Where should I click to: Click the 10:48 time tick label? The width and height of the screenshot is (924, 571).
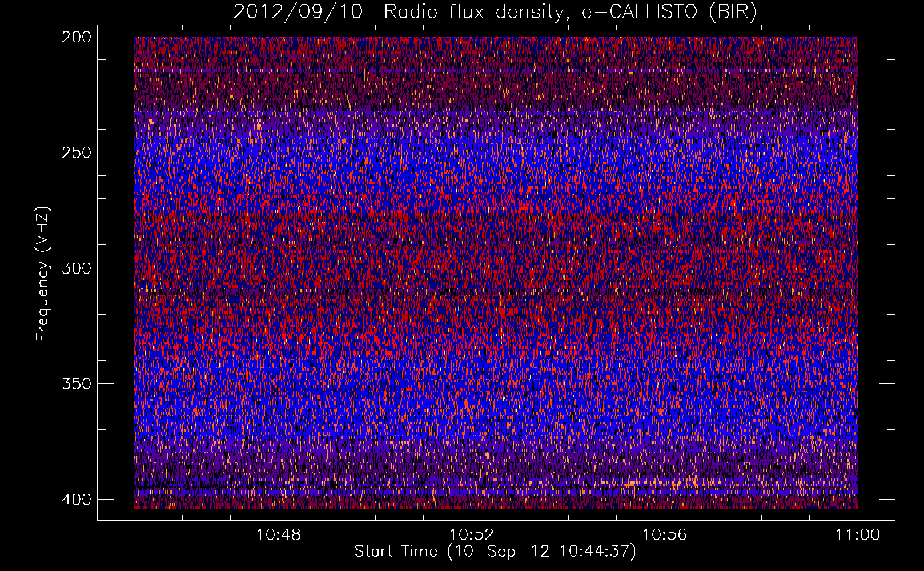[279, 535]
